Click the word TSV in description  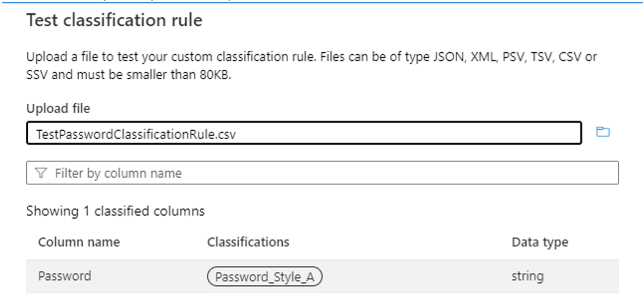coord(541,57)
